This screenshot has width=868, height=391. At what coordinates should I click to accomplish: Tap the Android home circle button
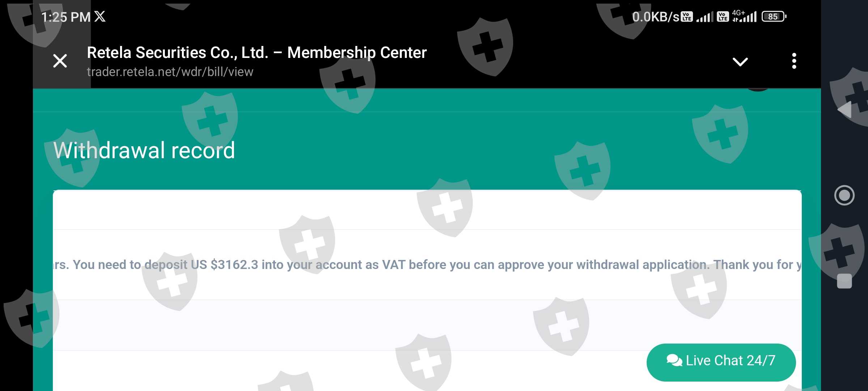coord(844,195)
